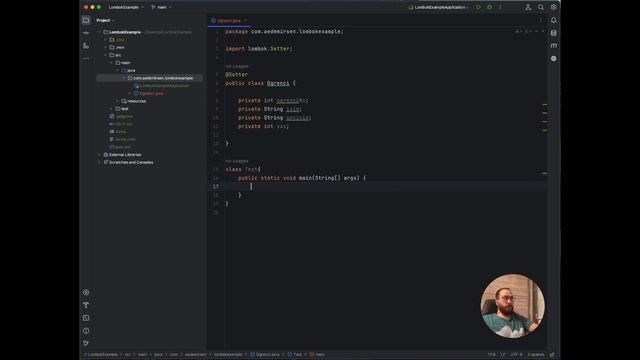Click the lombokexample package breadcrumb
The width and height of the screenshot is (640, 360).
tap(228, 354)
